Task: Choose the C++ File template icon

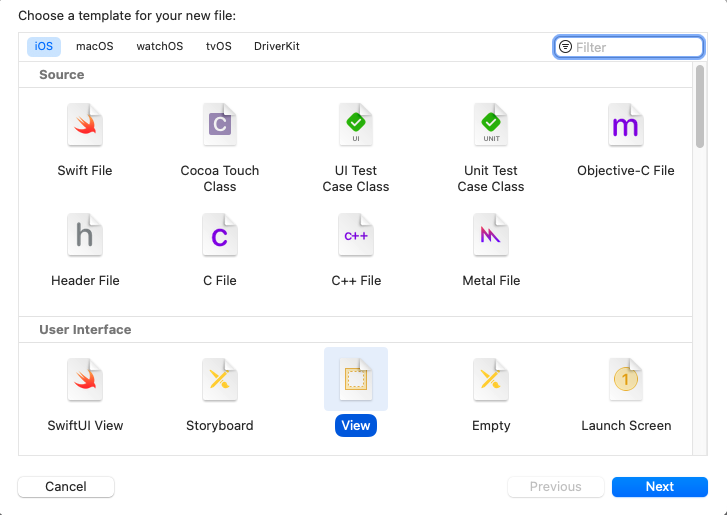Action: point(356,235)
